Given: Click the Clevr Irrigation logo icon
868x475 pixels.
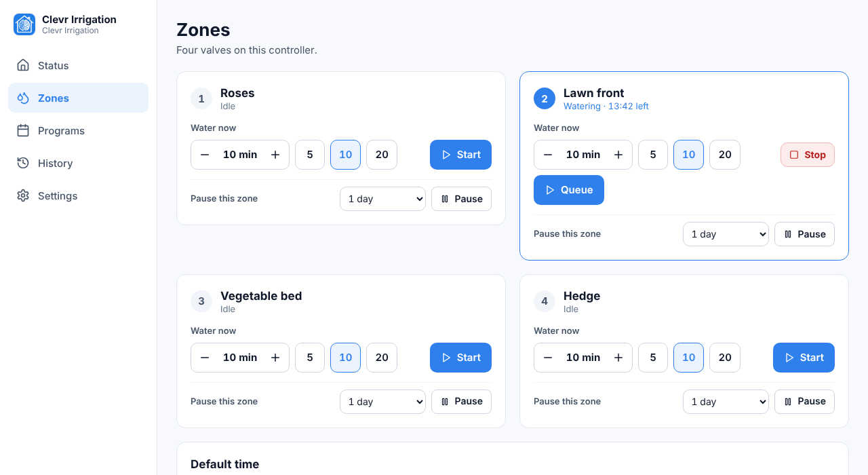Looking at the screenshot, I should [x=24, y=24].
